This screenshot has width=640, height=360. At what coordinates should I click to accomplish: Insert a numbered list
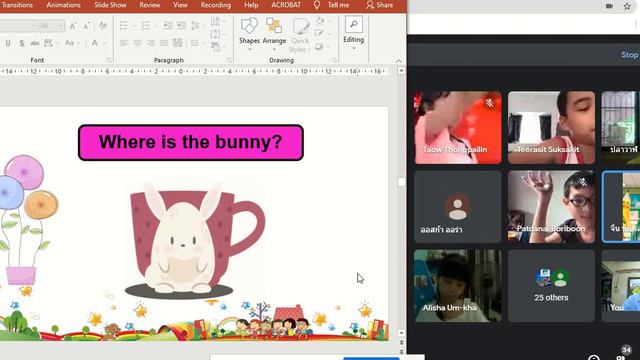pos(147,26)
